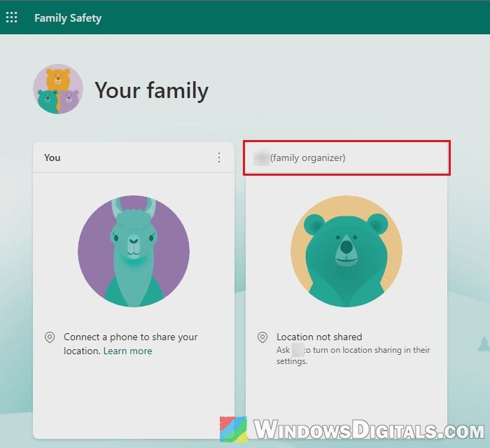Select the '(family organizer)' card title

(x=308, y=157)
